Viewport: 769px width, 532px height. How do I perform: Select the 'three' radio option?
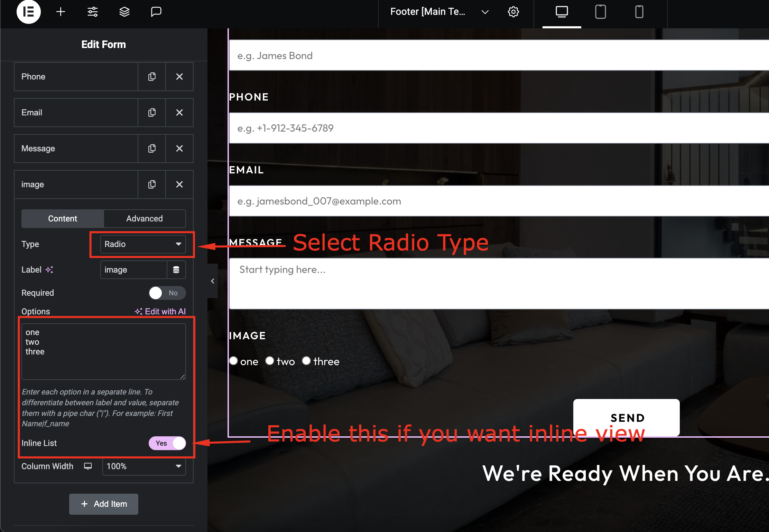[306, 361]
